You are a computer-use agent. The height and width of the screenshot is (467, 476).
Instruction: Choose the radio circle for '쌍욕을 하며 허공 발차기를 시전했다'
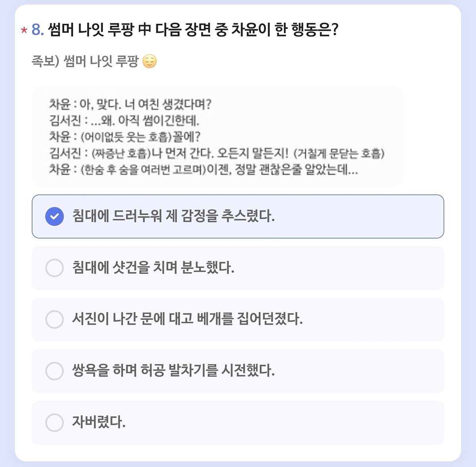tap(54, 371)
